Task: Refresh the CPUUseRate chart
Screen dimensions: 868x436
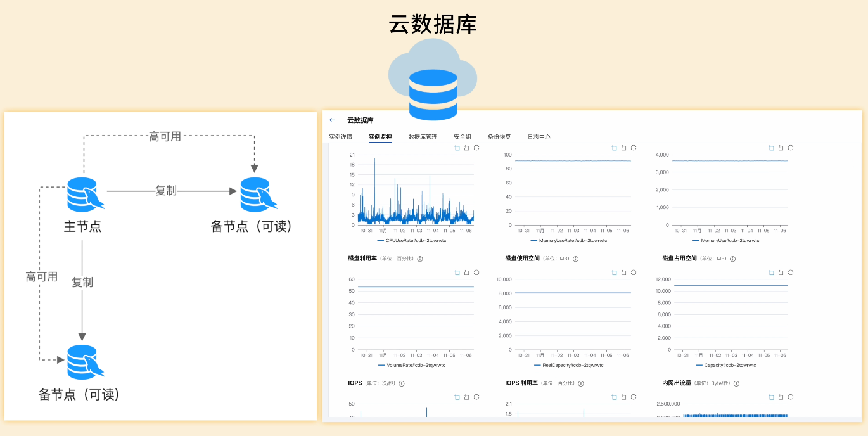Action: [x=476, y=148]
